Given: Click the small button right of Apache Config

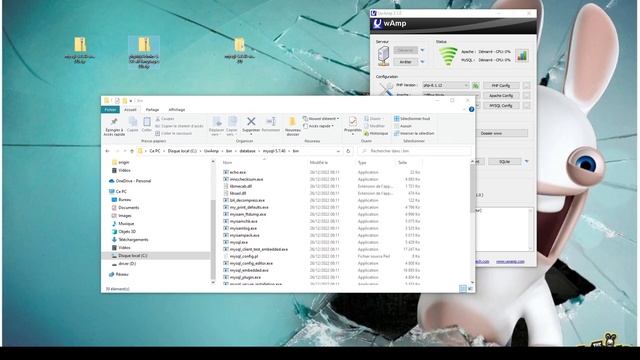Looking at the screenshot, I should pyautogui.click(x=526, y=96).
